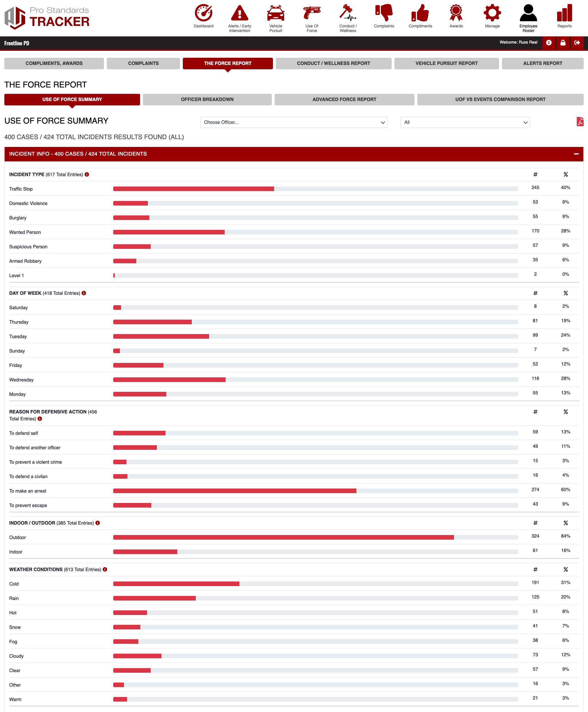Viewport: 588px width, 712px height.
Task: Open the Choose Officer dropdown
Action: [294, 122]
